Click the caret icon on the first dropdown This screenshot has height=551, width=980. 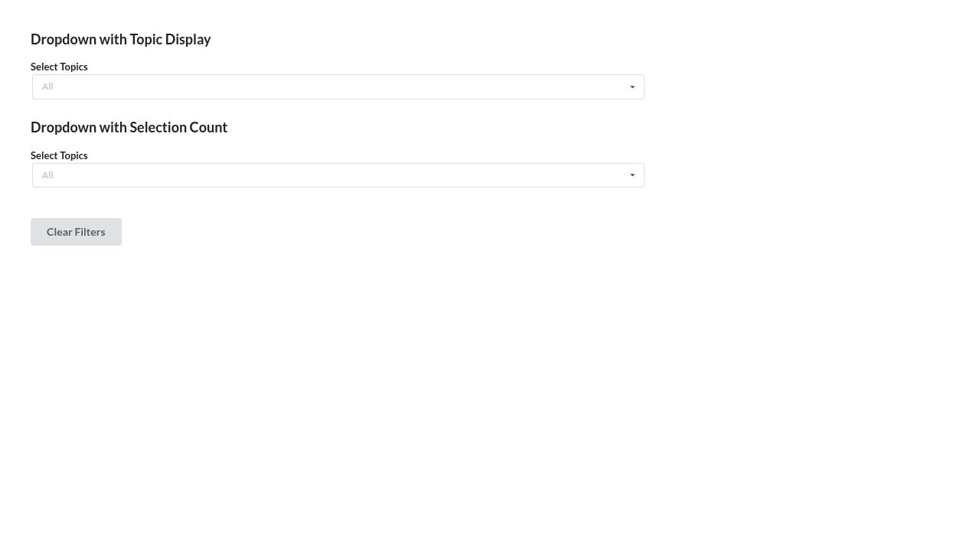[632, 86]
